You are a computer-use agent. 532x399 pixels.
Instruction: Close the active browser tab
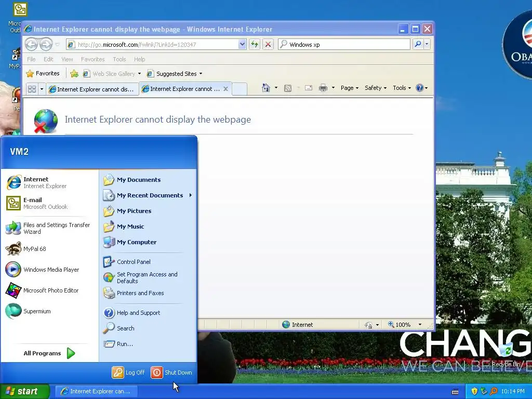[x=225, y=89]
